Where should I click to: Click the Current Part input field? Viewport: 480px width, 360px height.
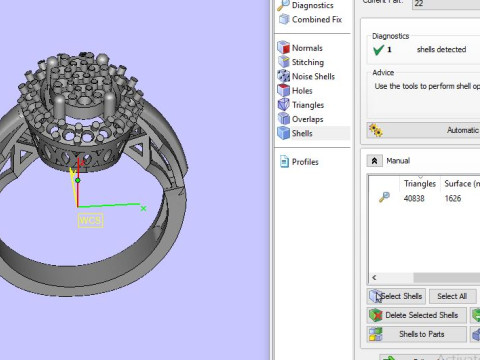[x=446, y=4]
